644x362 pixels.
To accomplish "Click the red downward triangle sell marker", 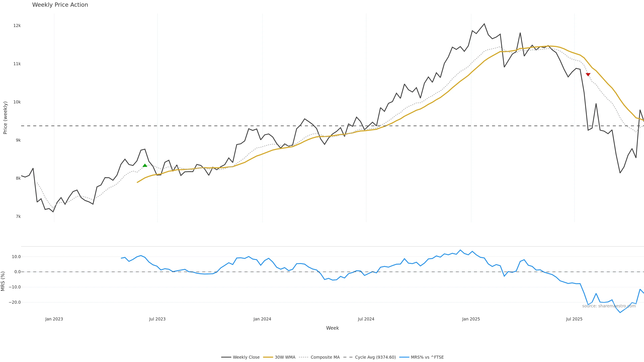I will point(588,74).
